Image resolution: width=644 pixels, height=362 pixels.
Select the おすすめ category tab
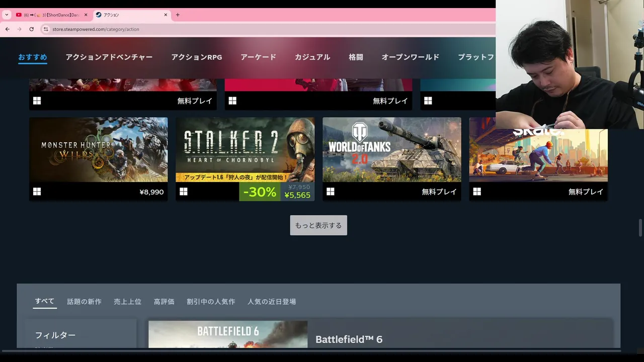(33, 57)
